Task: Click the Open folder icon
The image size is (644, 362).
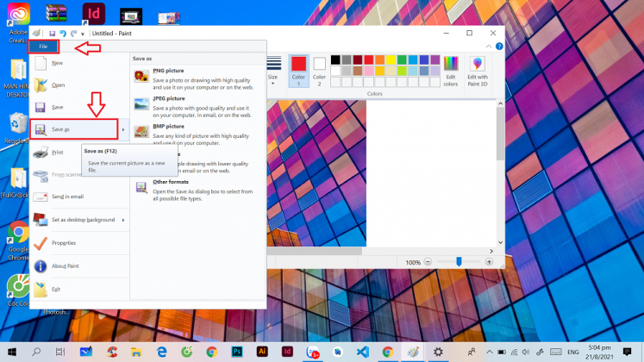Action: coord(40,84)
